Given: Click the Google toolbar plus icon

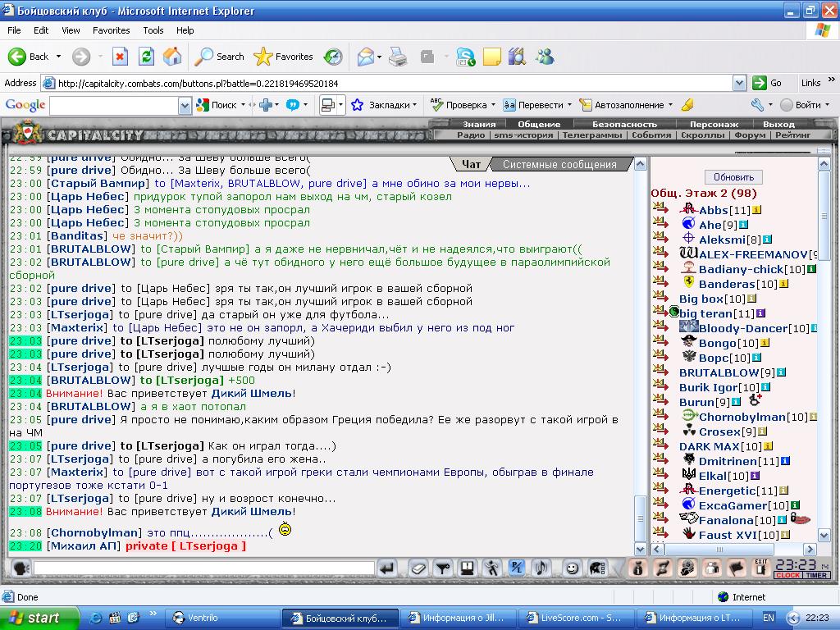Looking at the screenshot, I should [265, 105].
